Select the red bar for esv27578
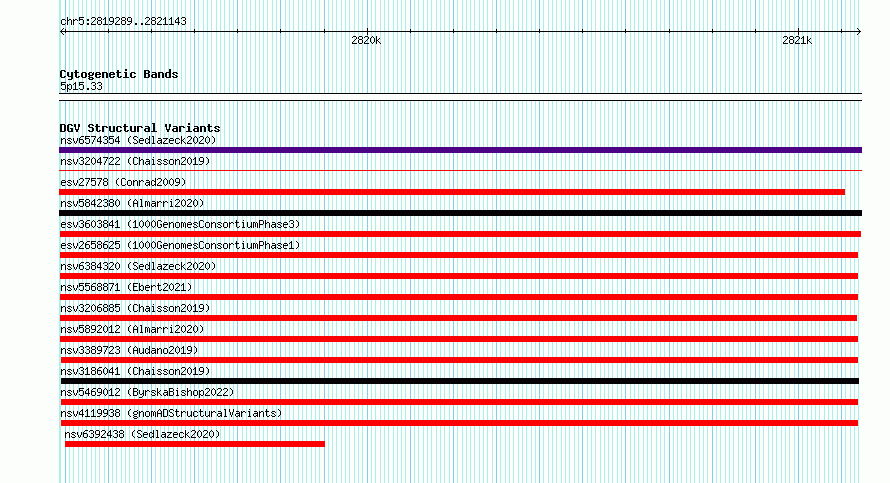This screenshot has height=483, width=890. point(452,192)
